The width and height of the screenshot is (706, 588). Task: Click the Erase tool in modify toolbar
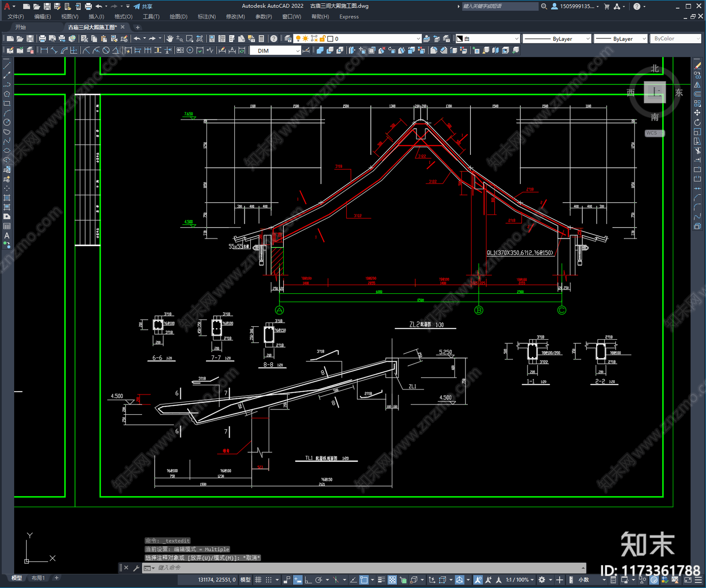[697, 66]
